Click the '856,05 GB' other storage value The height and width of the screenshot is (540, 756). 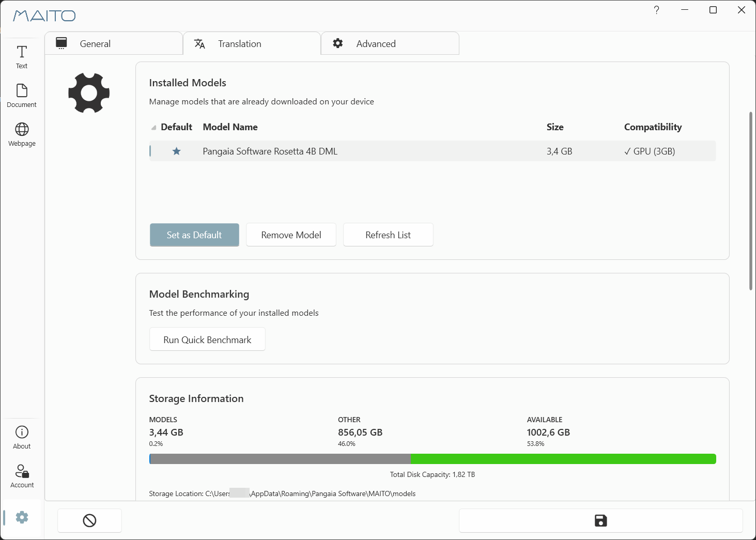pos(360,433)
